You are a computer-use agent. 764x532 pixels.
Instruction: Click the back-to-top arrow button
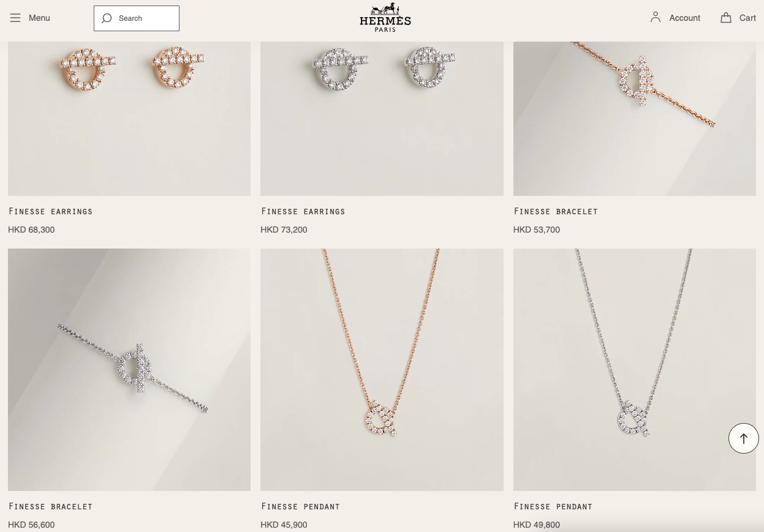click(744, 438)
